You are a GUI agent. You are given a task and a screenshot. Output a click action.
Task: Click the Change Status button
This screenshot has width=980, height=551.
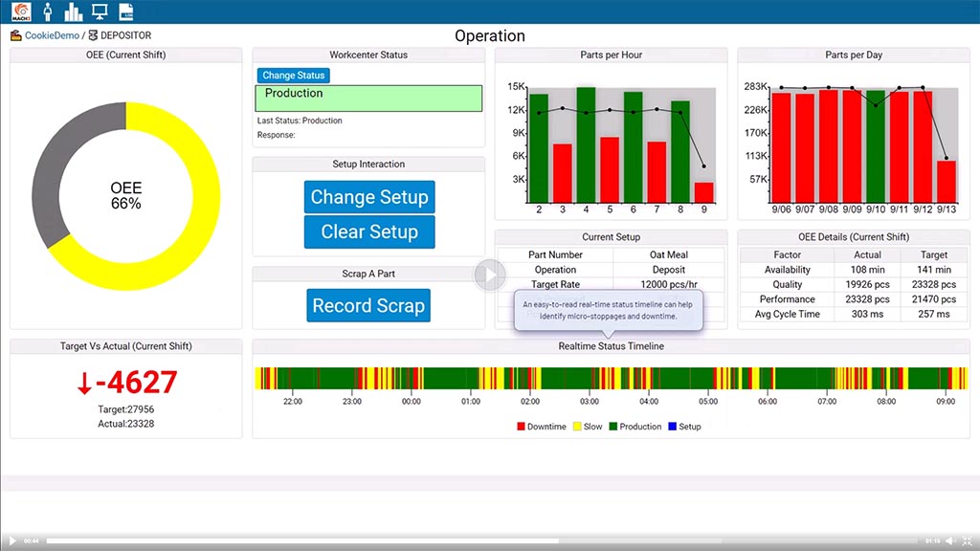coord(293,76)
